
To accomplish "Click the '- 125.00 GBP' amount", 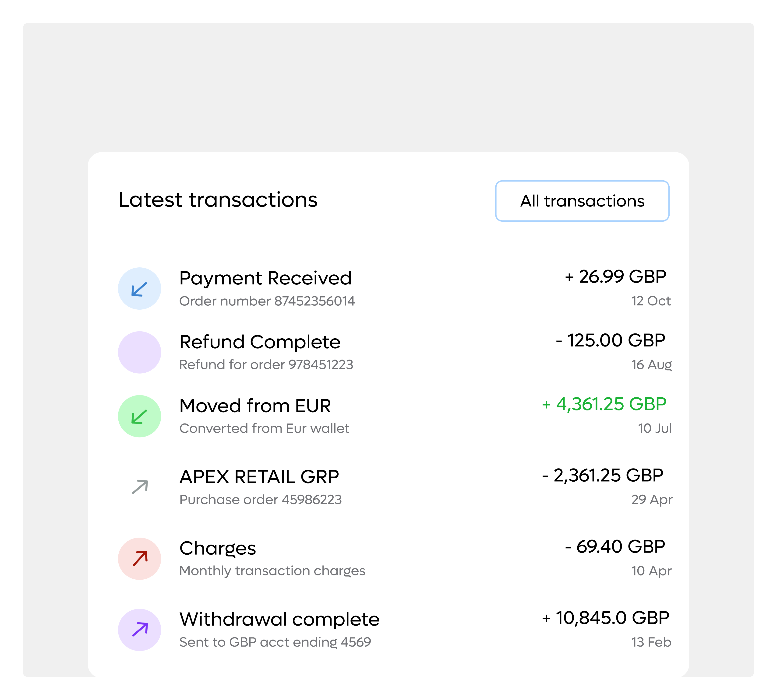I will click(x=611, y=340).
